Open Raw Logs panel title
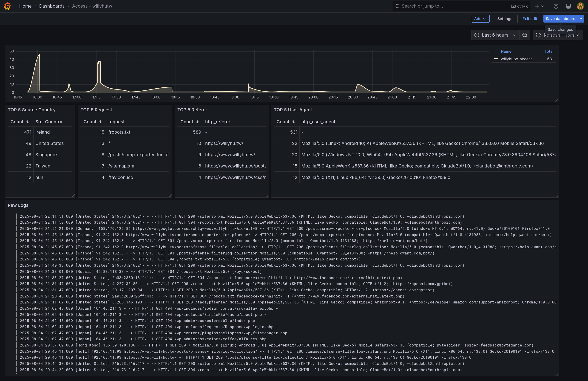Image resolution: width=588 pixels, height=381 pixels. click(18, 205)
